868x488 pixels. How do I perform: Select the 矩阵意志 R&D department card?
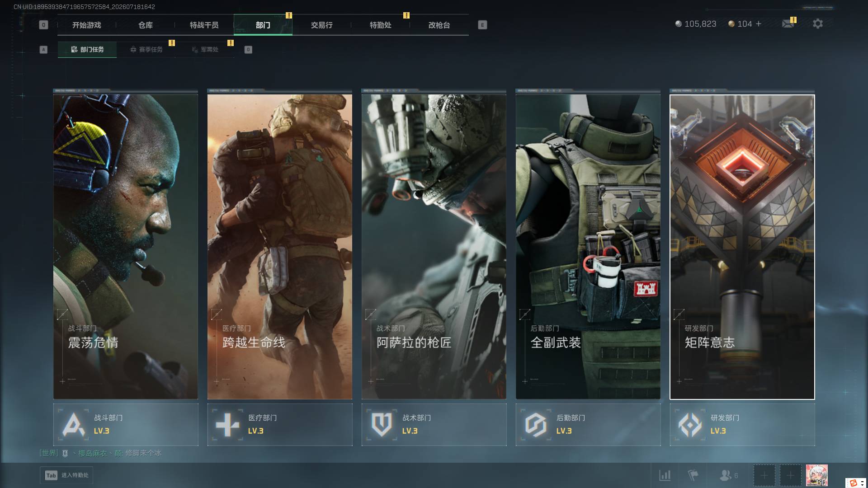tap(742, 247)
